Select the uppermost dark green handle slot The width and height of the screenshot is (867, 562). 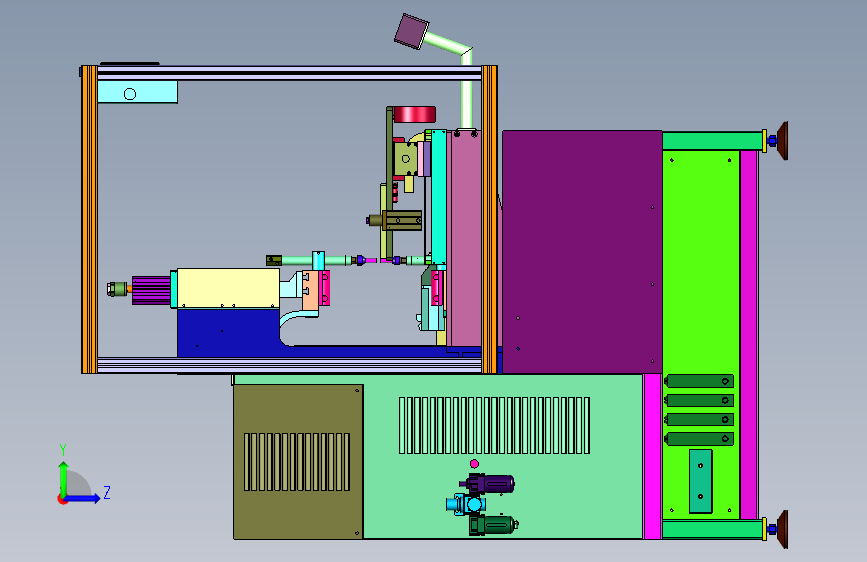(x=699, y=381)
